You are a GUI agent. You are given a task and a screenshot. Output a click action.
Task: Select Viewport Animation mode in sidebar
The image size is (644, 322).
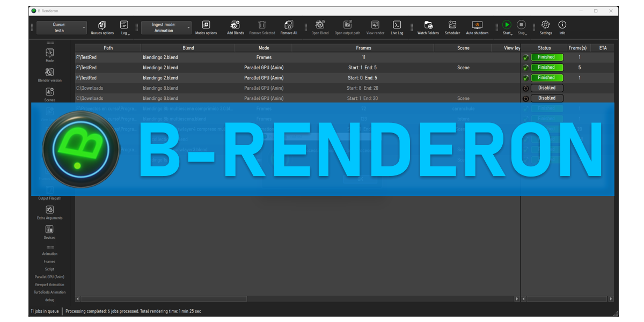(49, 284)
